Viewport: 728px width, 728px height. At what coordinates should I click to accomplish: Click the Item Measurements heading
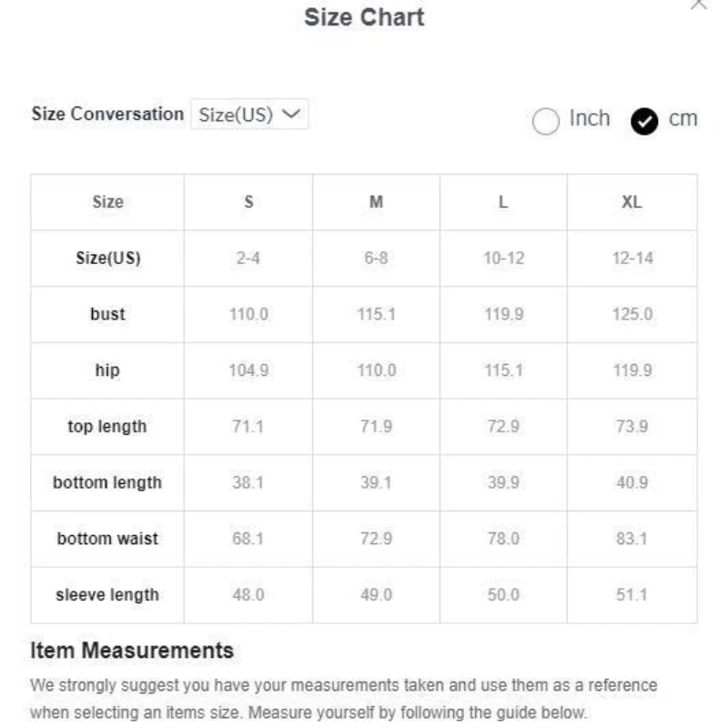pos(132,651)
